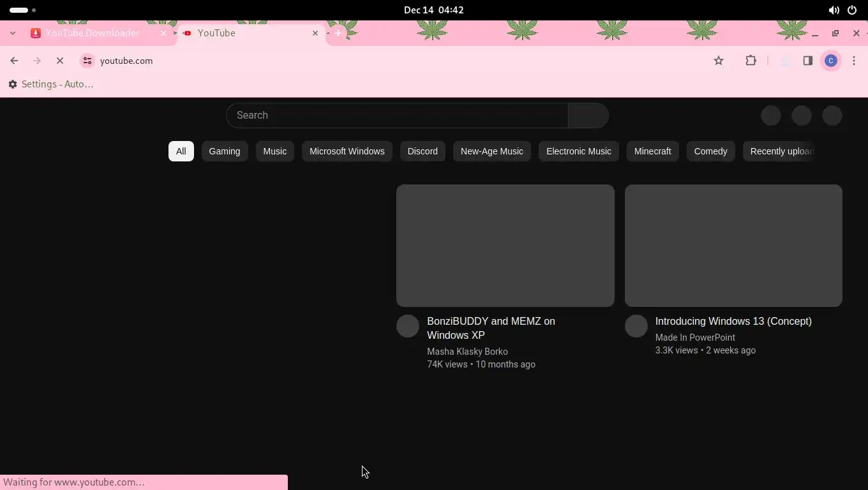Bookmark this page with the star icon
This screenshot has width=868, height=490.
719,61
